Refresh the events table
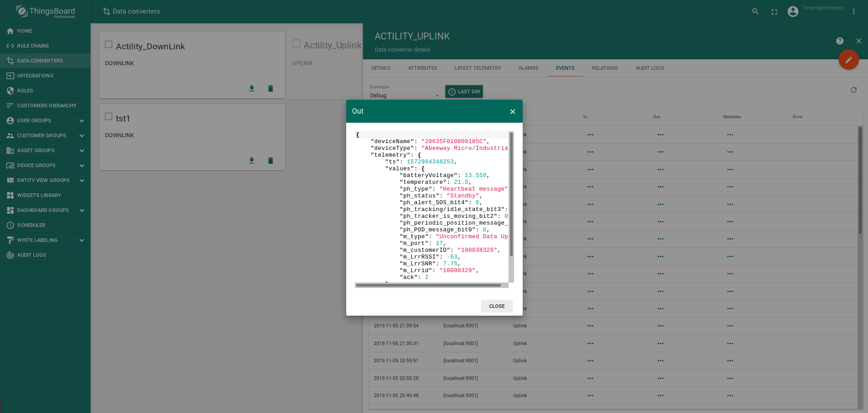The image size is (868, 413). (x=854, y=90)
